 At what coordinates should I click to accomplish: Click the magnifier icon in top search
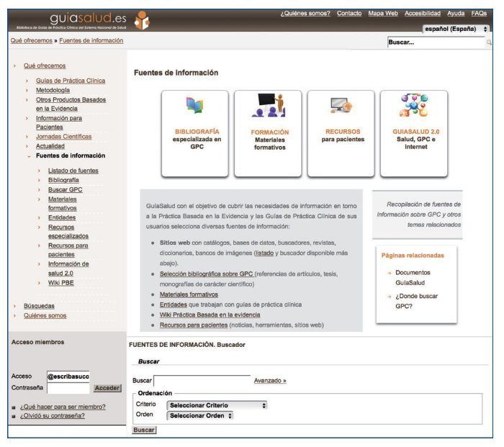coord(489,42)
